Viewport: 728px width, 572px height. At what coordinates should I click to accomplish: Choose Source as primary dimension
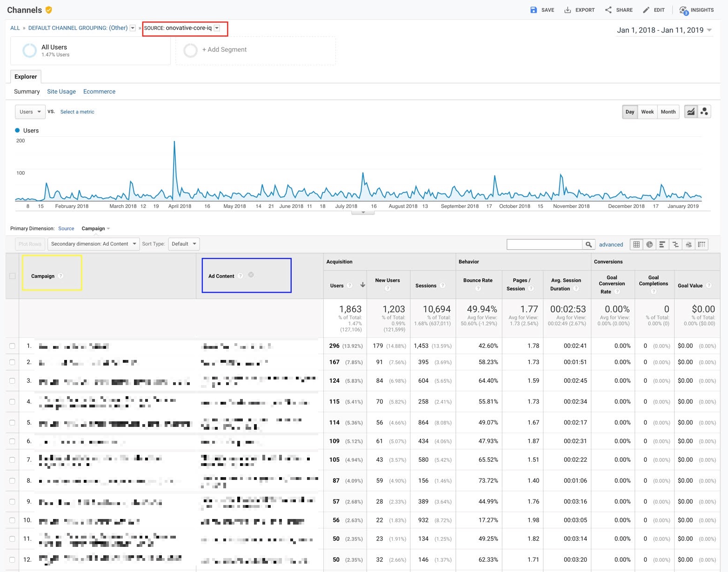(x=66, y=228)
